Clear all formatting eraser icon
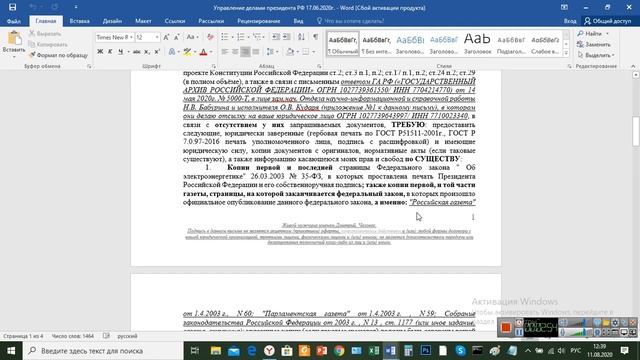 click(x=210, y=38)
